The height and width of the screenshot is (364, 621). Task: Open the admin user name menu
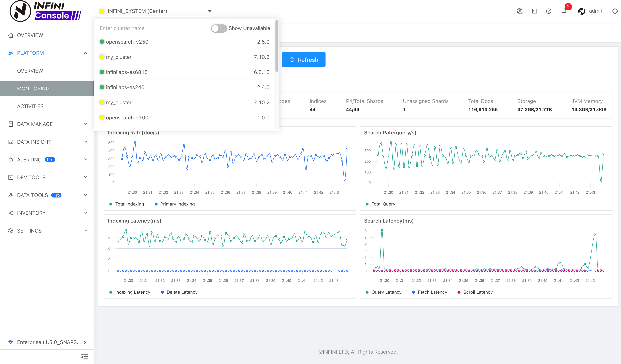tap(596, 11)
